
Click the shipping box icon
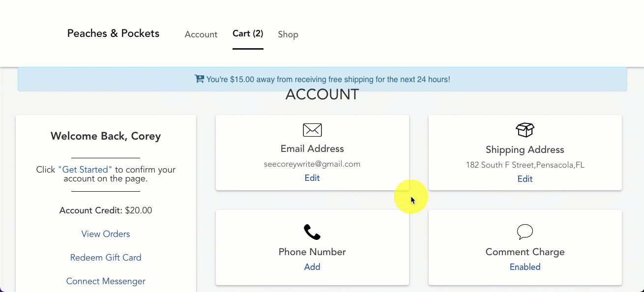pyautogui.click(x=525, y=130)
